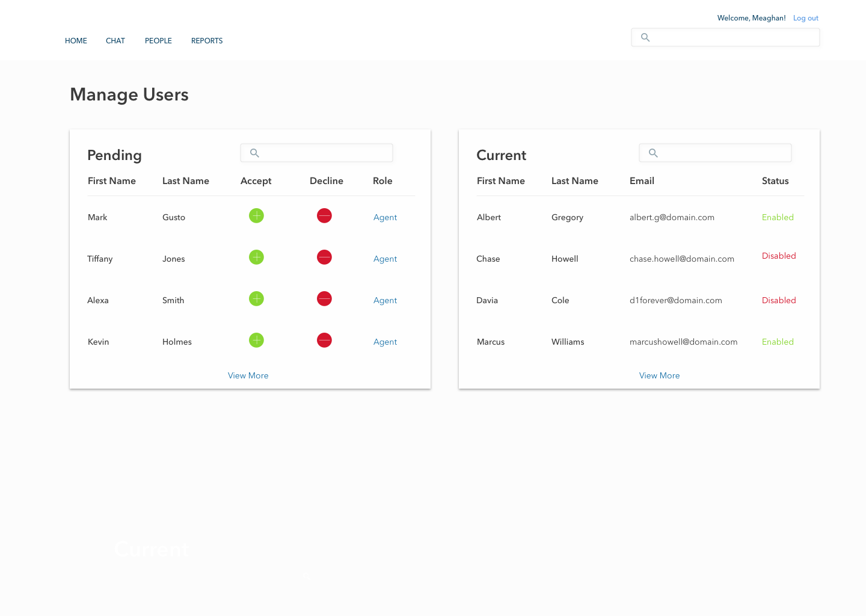The width and height of the screenshot is (866, 616).
Task: Click first name Davia in Current table
Action: click(x=487, y=300)
